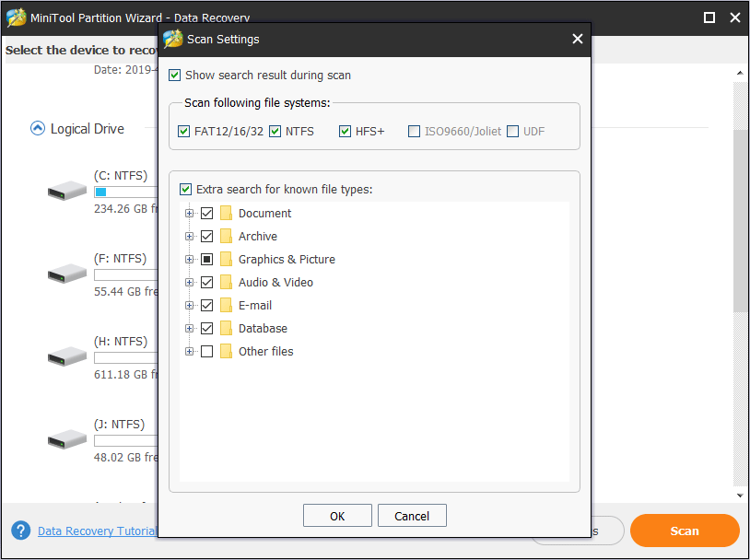The height and width of the screenshot is (560, 750).
Task: Open the Data Recovery Tutorial link
Action: (97, 531)
